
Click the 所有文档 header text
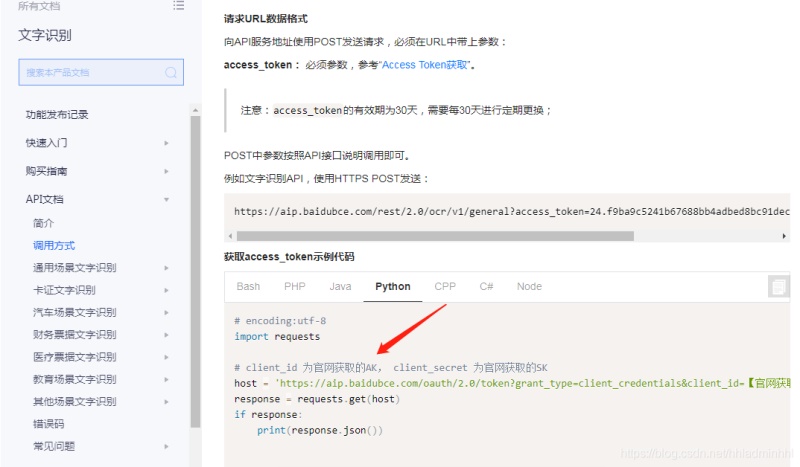(x=39, y=6)
